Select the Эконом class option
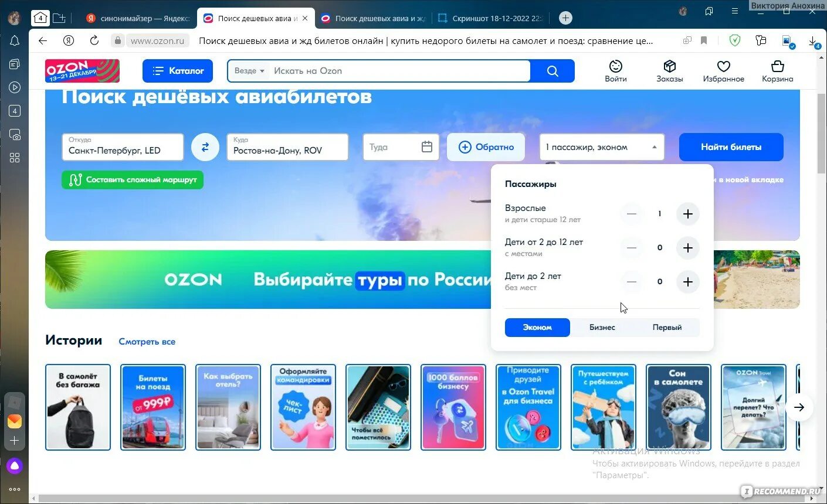 tap(537, 328)
